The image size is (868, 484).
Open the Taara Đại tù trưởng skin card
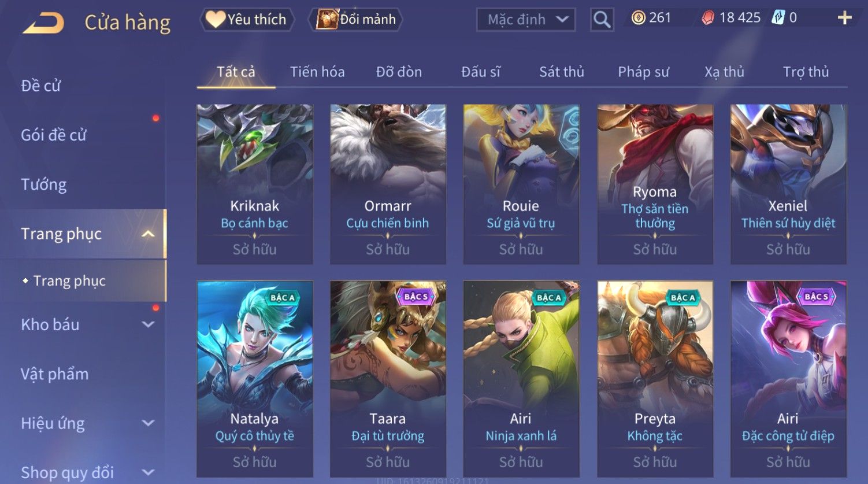tap(388, 379)
